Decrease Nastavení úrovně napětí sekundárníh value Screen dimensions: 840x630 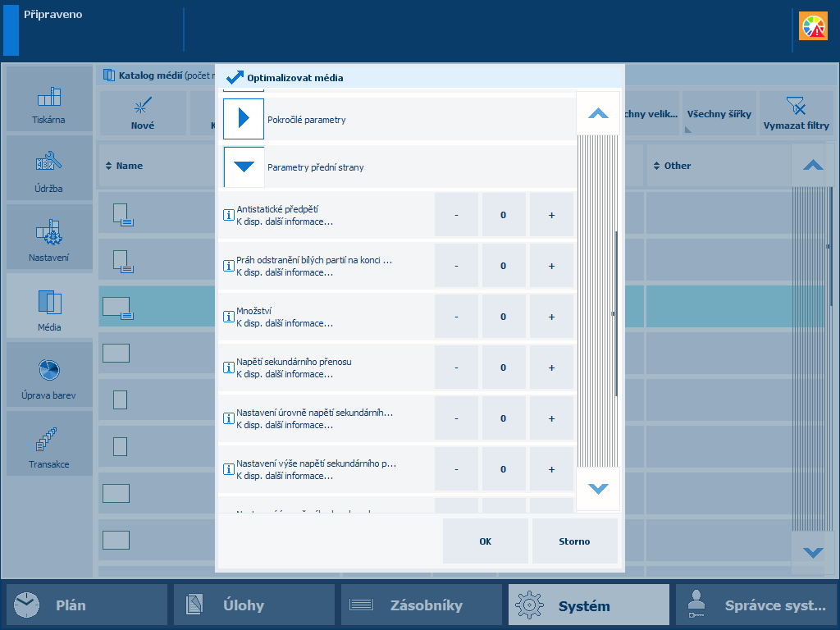click(x=456, y=418)
